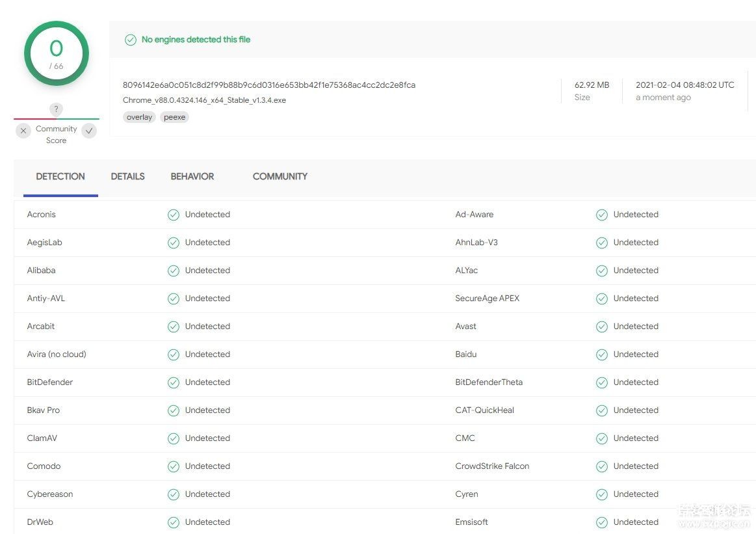
Task: Open the DETAILS tab
Action: (128, 176)
